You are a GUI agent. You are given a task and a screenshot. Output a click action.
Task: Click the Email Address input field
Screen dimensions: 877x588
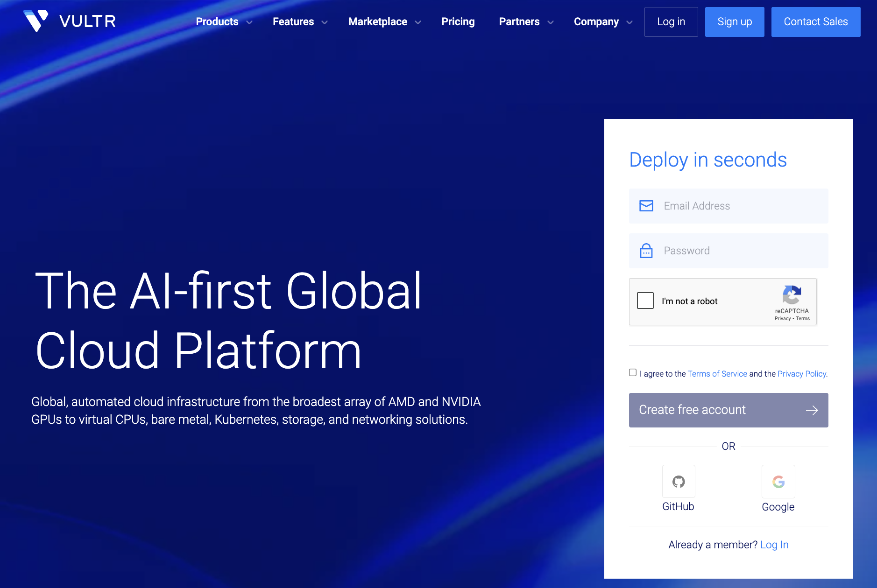[728, 205]
